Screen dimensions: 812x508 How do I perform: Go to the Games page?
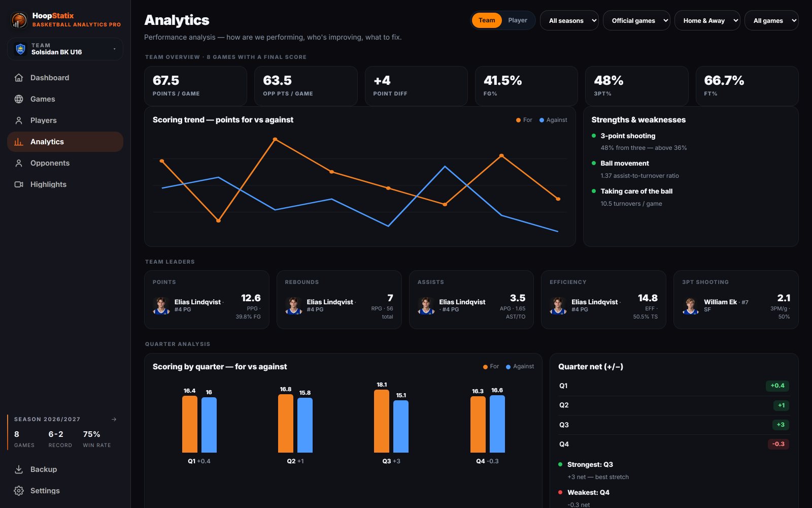click(x=65, y=99)
